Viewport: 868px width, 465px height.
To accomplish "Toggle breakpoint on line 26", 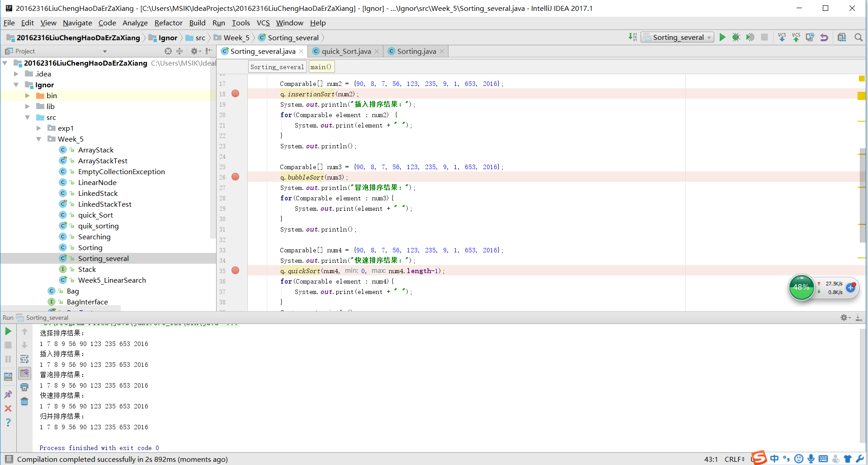I will tap(236, 177).
